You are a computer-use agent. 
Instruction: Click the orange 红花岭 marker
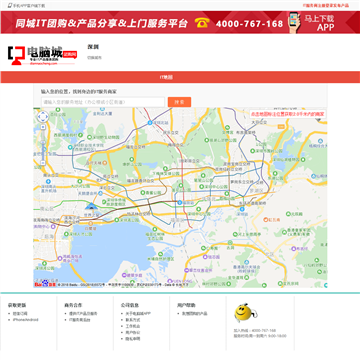266,220
